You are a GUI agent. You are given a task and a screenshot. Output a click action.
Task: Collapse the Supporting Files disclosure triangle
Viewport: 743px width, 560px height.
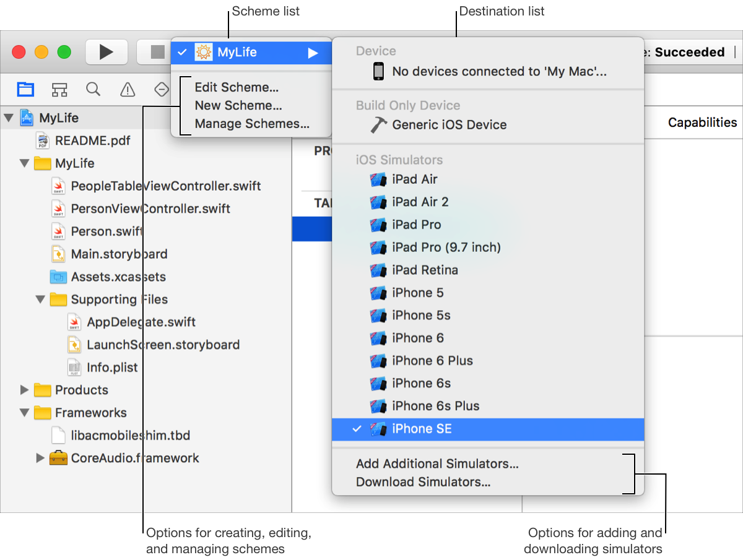pyautogui.click(x=40, y=299)
